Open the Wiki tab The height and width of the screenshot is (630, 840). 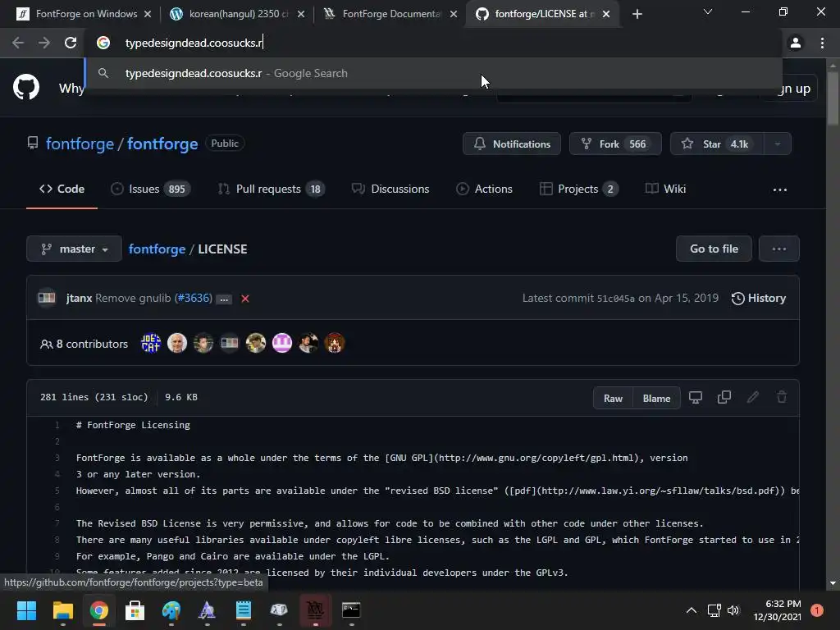click(666, 189)
